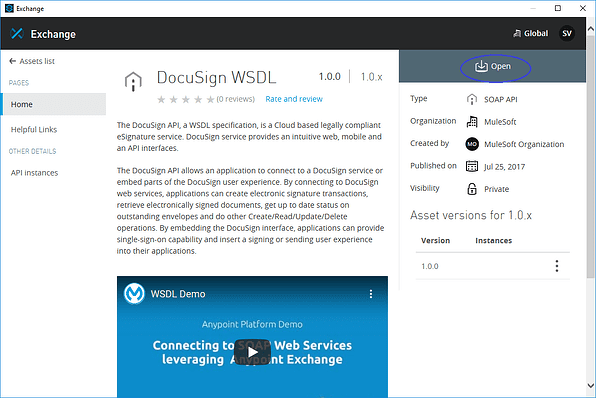Click the DocuSign WSDL title
This screenshot has height=398, width=596.
coord(216,78)
